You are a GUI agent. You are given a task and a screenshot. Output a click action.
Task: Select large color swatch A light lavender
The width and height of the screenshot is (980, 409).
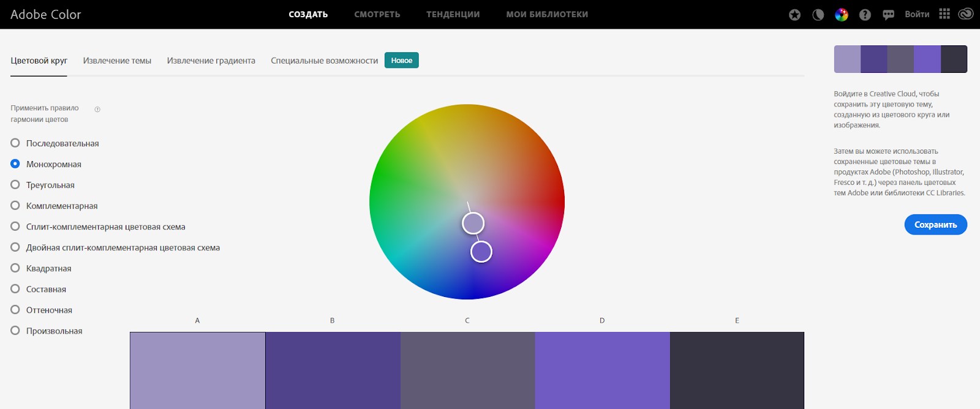pos(198,370)
